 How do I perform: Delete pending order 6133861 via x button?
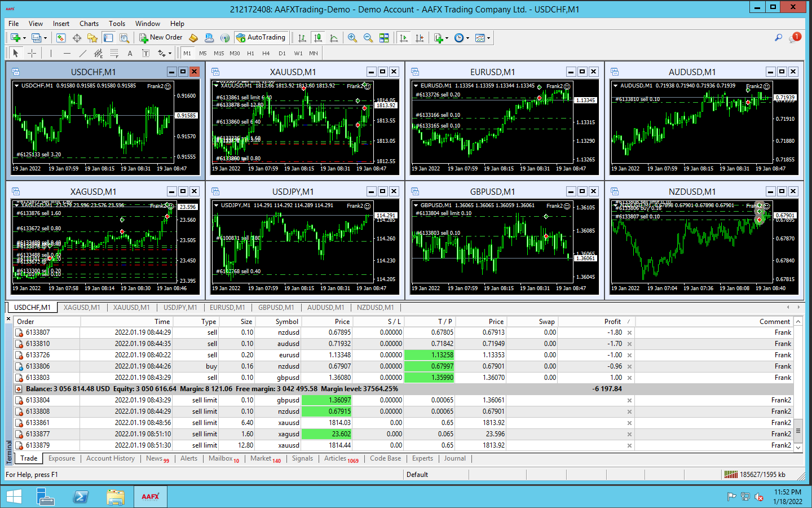coord(630,423)
